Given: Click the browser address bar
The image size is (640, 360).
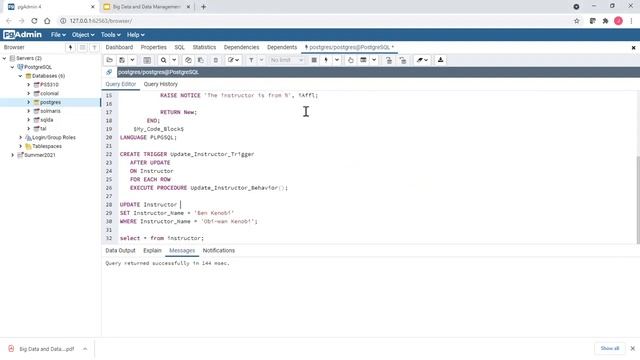Looking at the screenshot, I should pyautogui.click(x=314, y=21).
